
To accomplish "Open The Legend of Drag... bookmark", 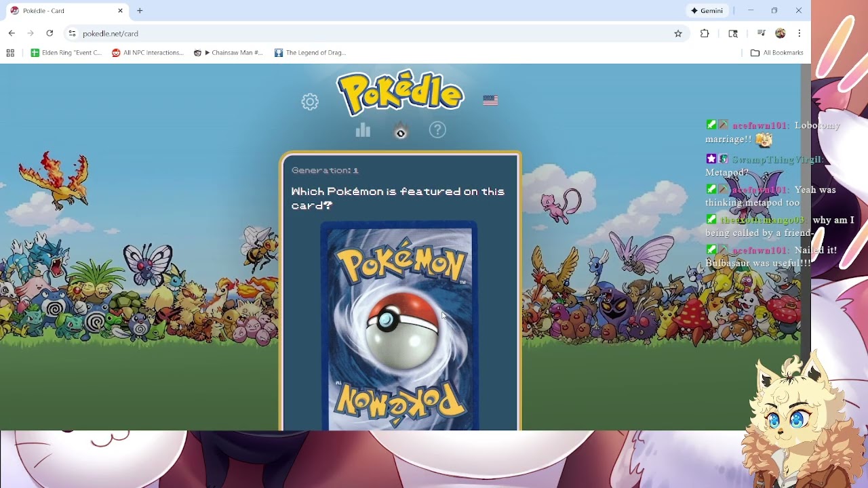I will point(311,53).
